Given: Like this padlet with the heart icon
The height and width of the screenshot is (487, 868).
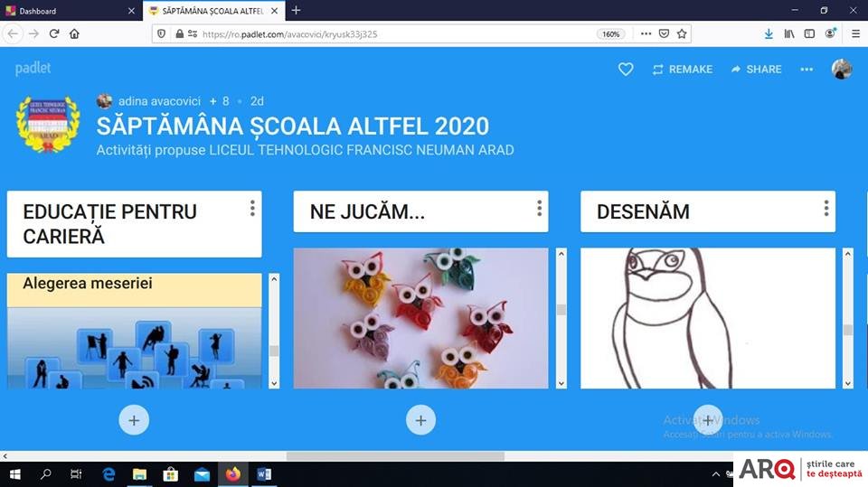Looking at the screenshot, I should click(626, 70).
